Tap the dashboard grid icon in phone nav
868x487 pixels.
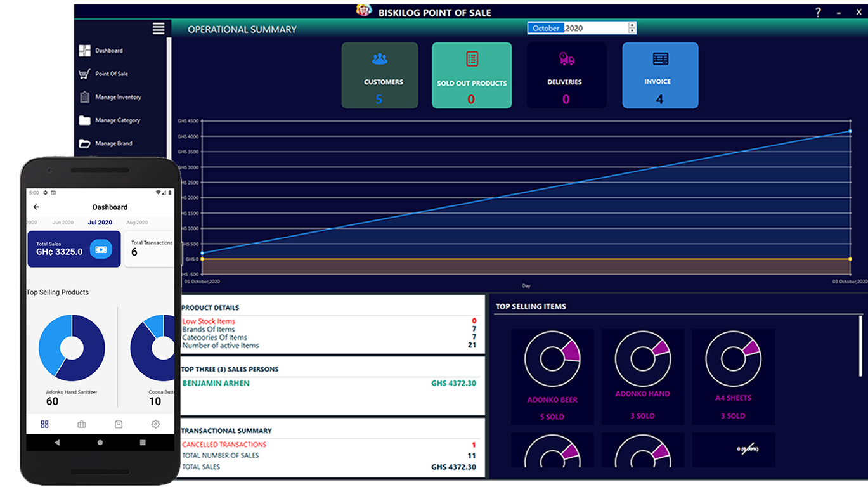44,424
